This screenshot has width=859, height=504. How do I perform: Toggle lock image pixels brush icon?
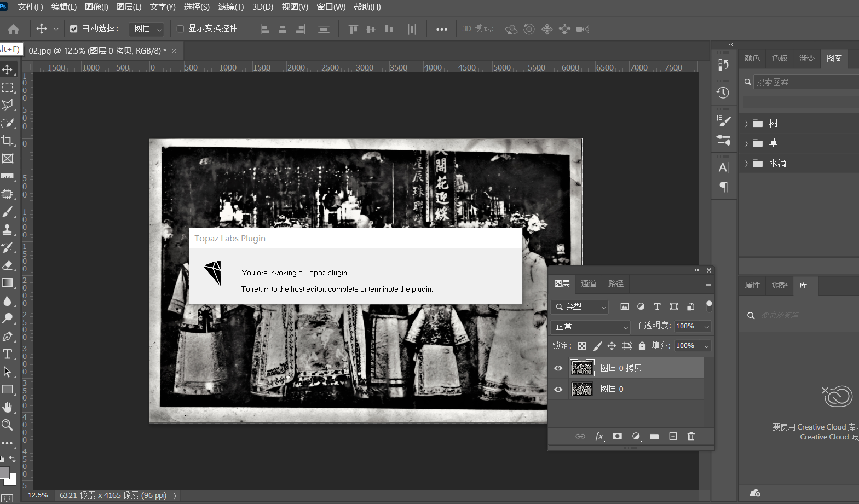(597, 346)
